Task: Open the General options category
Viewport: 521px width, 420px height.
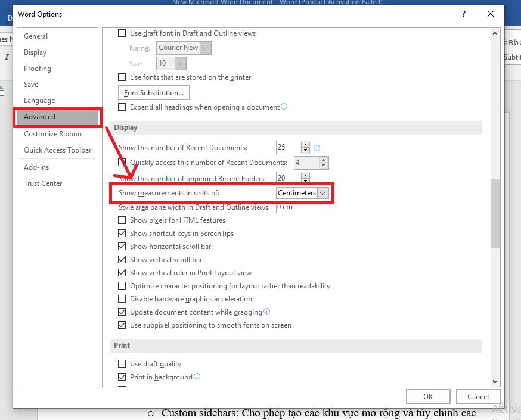Action: pyautogui.click(x=57, y=36)
